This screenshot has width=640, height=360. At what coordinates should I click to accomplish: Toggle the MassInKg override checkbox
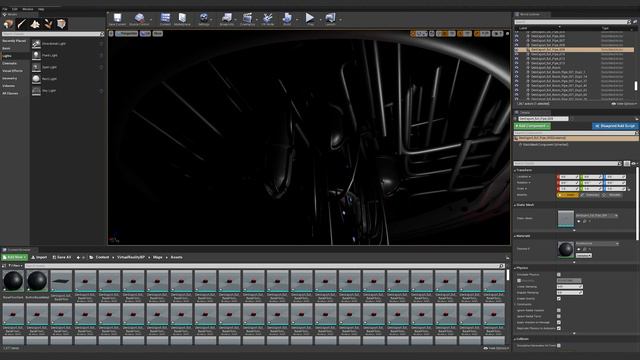tap(519, 280)
